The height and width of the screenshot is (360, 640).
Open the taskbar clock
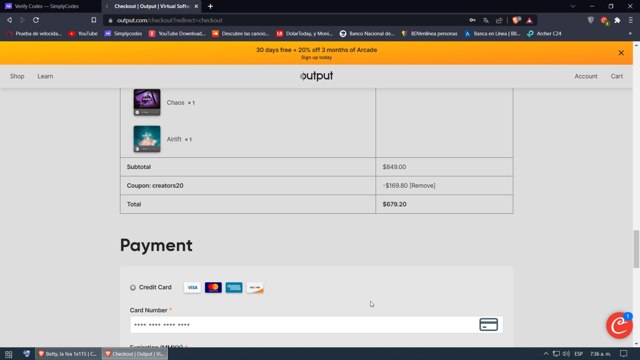click(600, 354)
